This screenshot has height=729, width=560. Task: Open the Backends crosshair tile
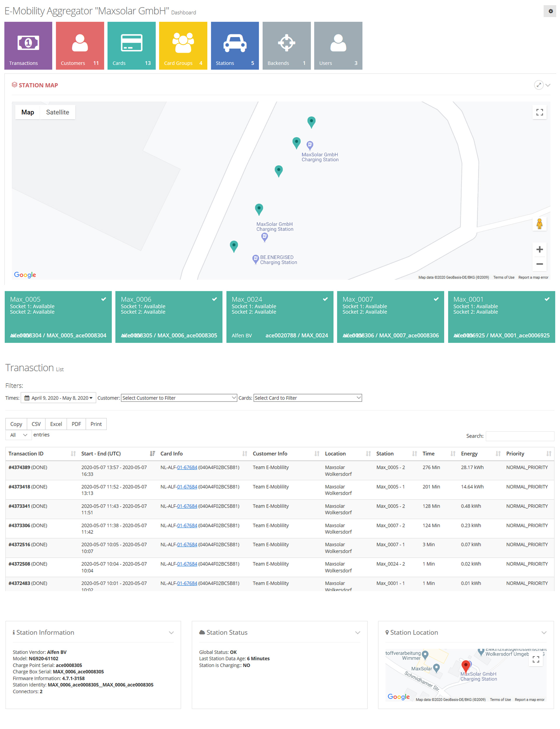pyautogui.click(x=286, y=46)
